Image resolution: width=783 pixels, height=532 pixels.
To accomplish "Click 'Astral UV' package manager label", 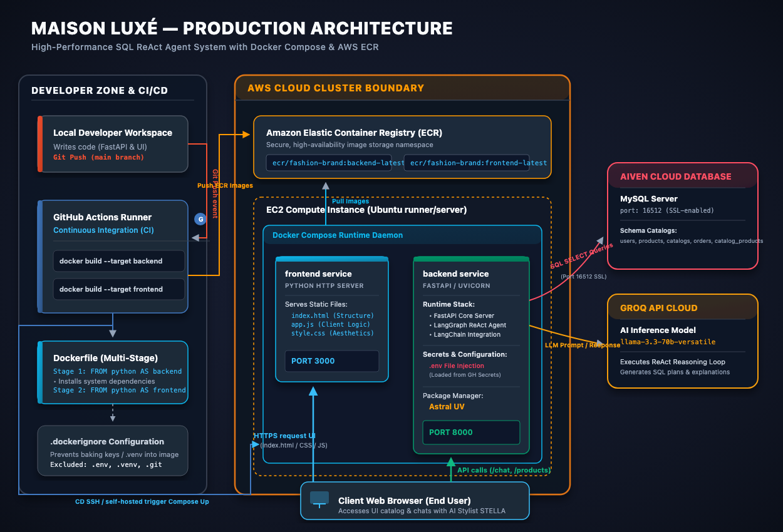I will click(x=447, y=407).
